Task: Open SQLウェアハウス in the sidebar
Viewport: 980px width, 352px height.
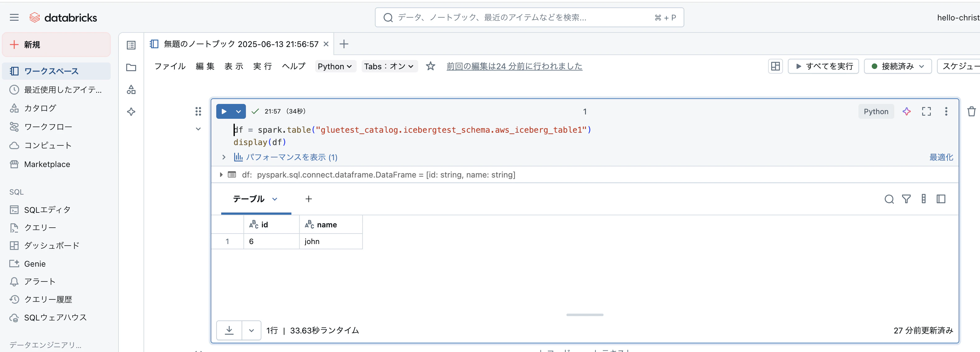Action: [x=56, y=317]
